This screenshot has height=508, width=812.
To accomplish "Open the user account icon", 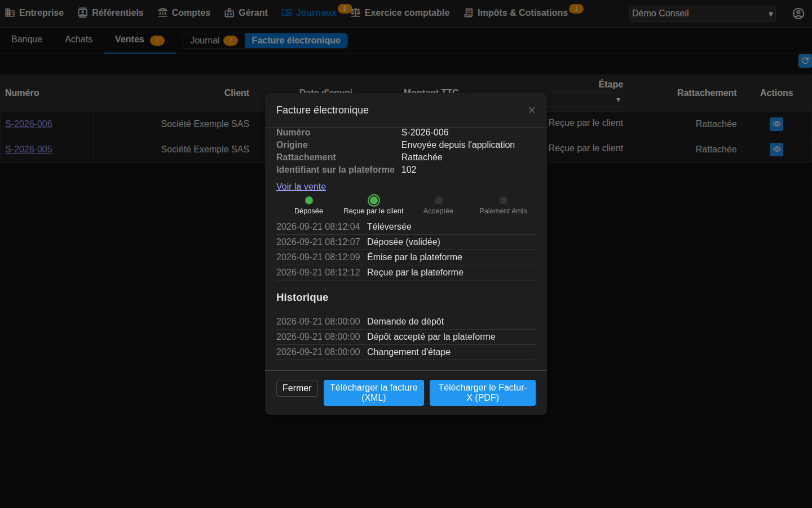I will click(x=798, y=14).
